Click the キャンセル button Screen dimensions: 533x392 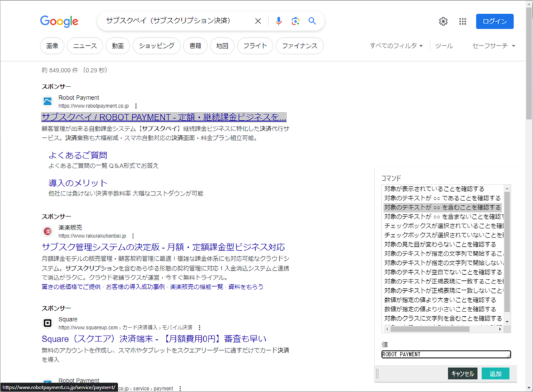[x=462, y=373]
